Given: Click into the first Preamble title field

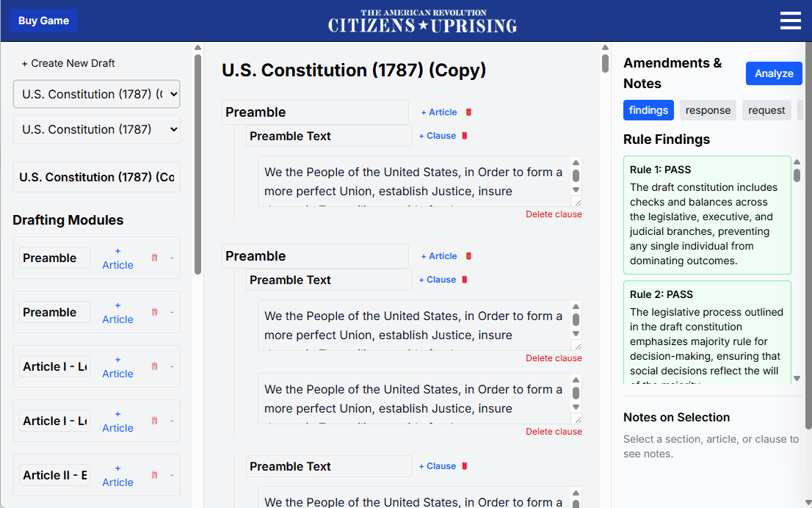Looking at the screenshot, I should pos(316,112).
